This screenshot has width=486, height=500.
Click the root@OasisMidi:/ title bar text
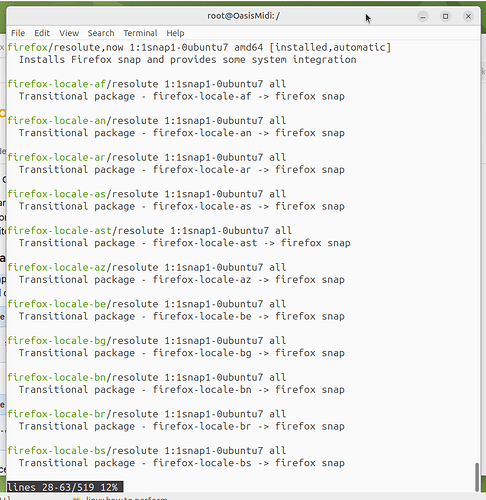point(243,16)
